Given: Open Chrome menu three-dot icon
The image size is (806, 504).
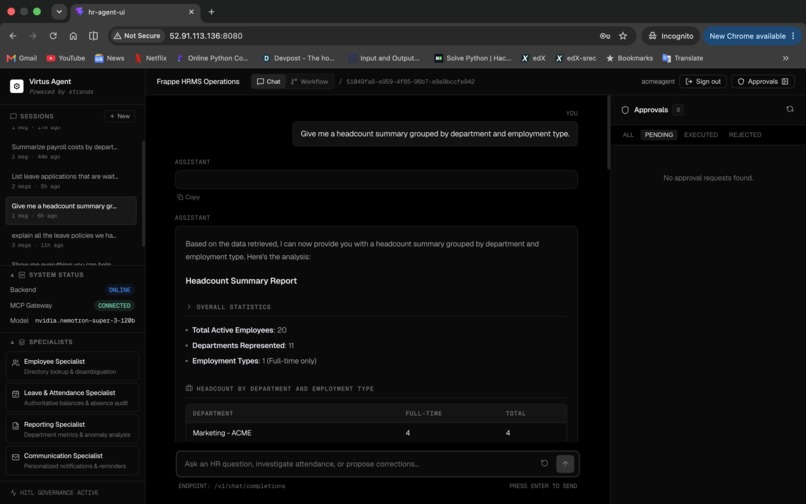Looking at the screenshot, I should coord(794,36).
